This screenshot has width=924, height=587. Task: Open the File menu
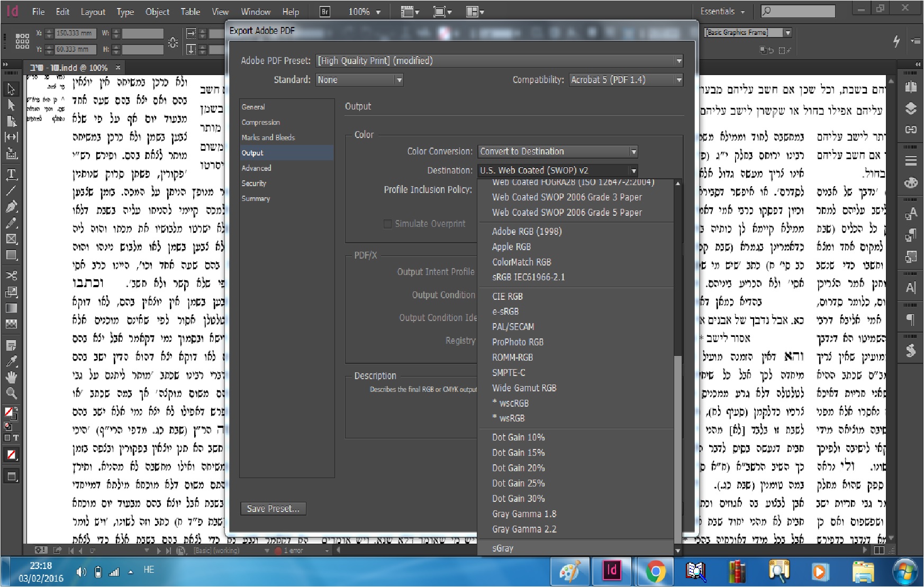39,12
